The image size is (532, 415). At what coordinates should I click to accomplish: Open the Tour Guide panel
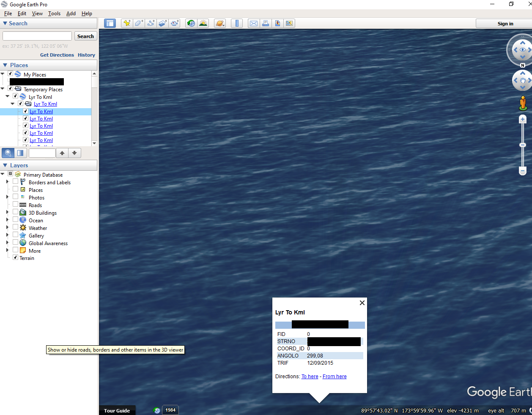click(x=117, y=411)
